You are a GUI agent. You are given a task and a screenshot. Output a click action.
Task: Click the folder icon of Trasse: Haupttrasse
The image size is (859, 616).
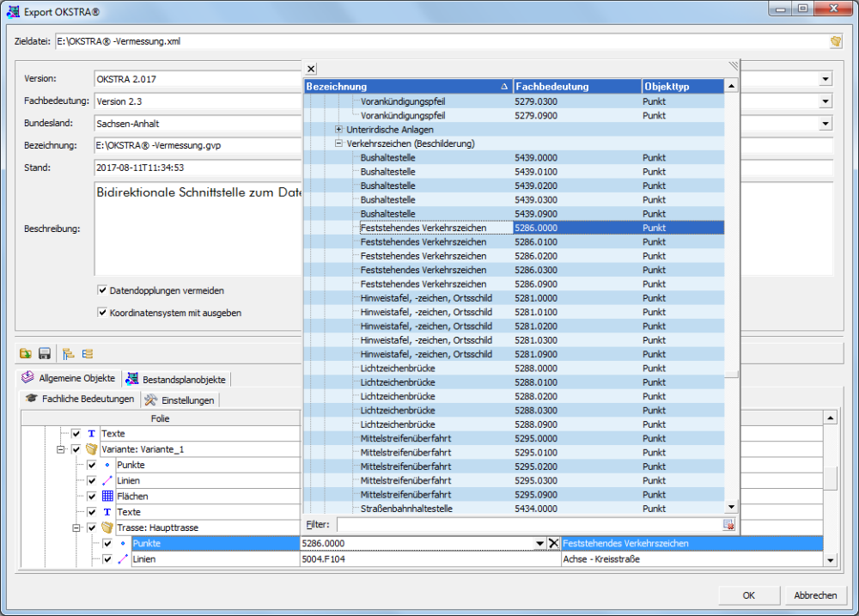[x=107, y=528]
